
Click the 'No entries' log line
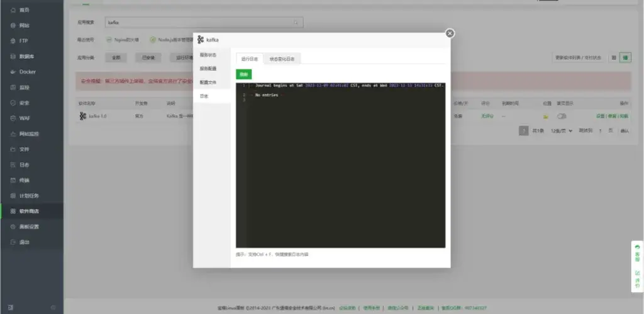click(x=266, y=96)
